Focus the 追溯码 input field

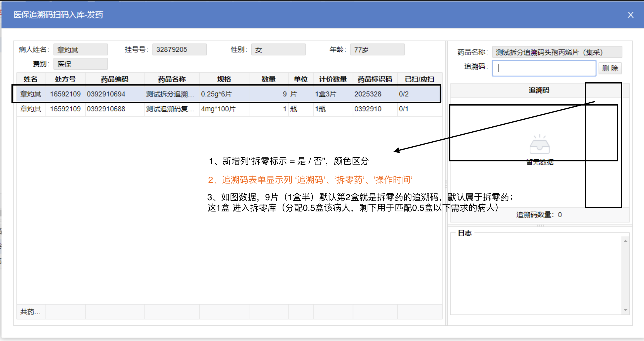click(x=544, y=68)
